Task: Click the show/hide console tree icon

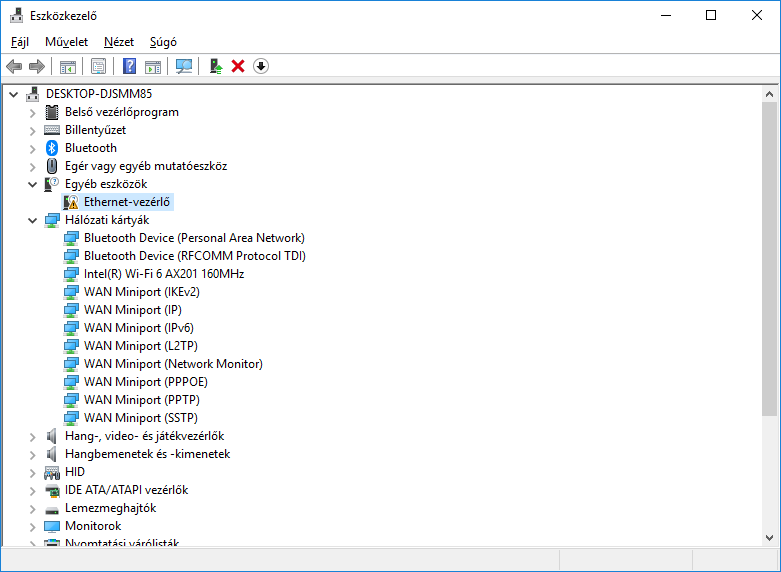Action: click(68, 66)
